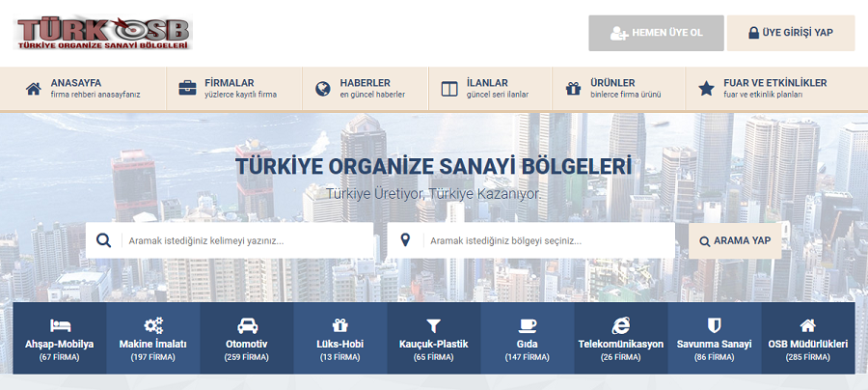Screen dimensions: 868x390
Task: Click the add-user icon in Hemen Üye Ol
Action: [x=619, y=33]
